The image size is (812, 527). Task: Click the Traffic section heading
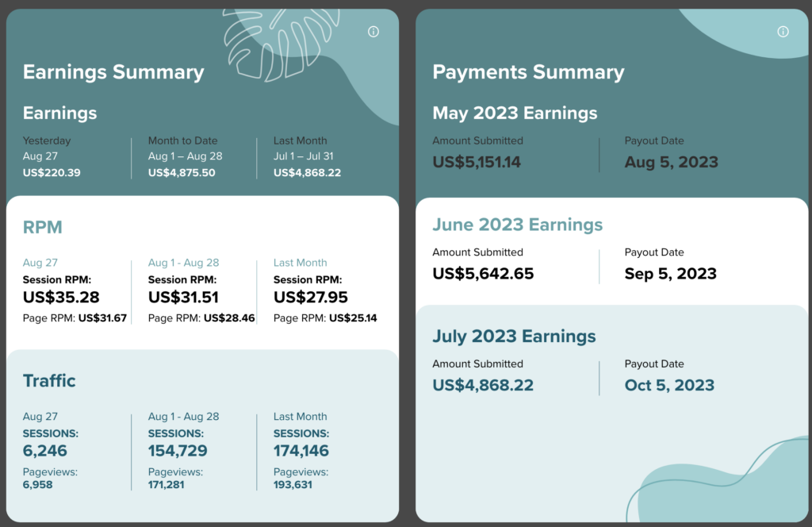click(x=49, y=381)
